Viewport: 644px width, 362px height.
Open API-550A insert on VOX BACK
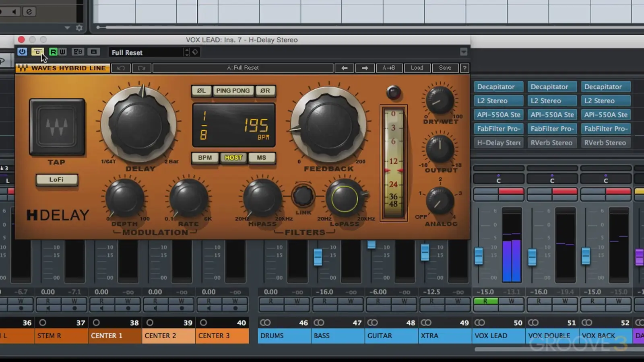(x=605, y=115)
